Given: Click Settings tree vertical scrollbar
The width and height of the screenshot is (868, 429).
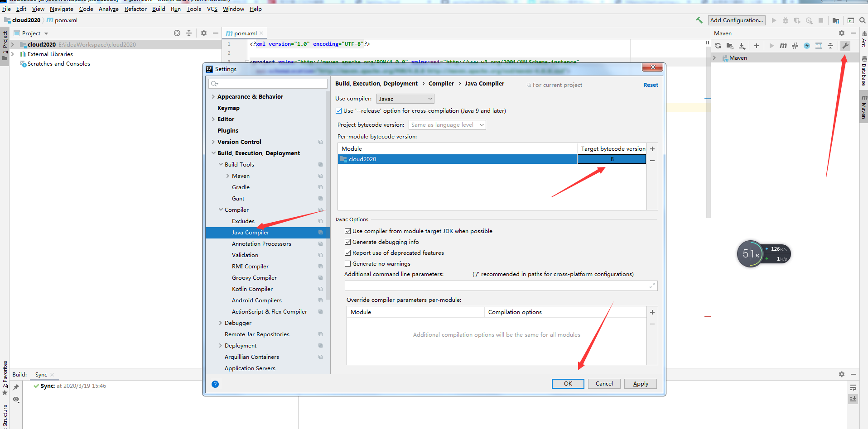Looking at the screenshot, I should pos(328,195).
